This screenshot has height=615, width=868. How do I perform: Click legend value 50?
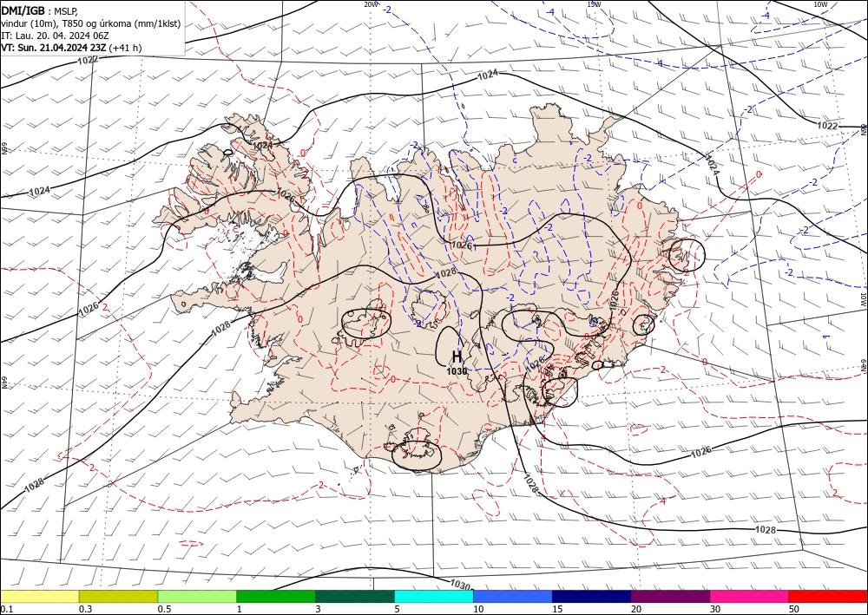pyautogui.click(x=794, y=609)
